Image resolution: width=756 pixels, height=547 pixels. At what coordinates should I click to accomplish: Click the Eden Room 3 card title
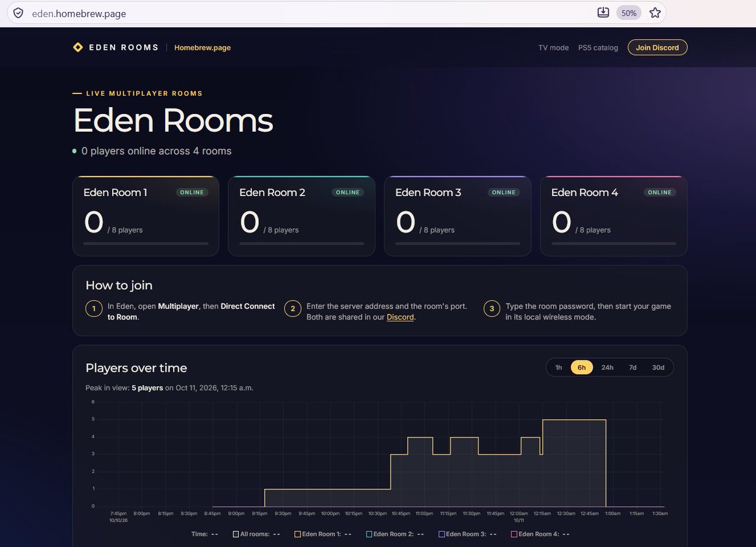point(428,192)
